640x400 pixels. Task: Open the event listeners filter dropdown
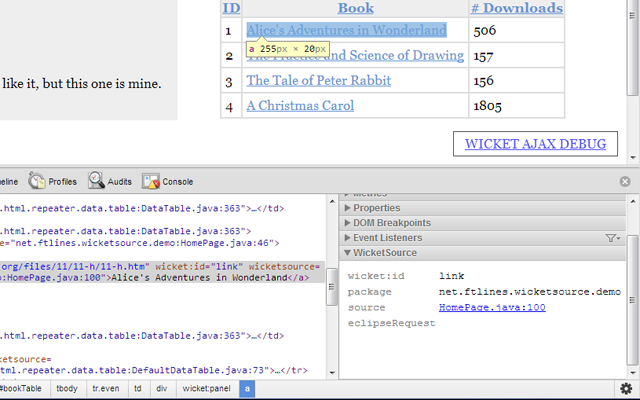coord(613,238)
